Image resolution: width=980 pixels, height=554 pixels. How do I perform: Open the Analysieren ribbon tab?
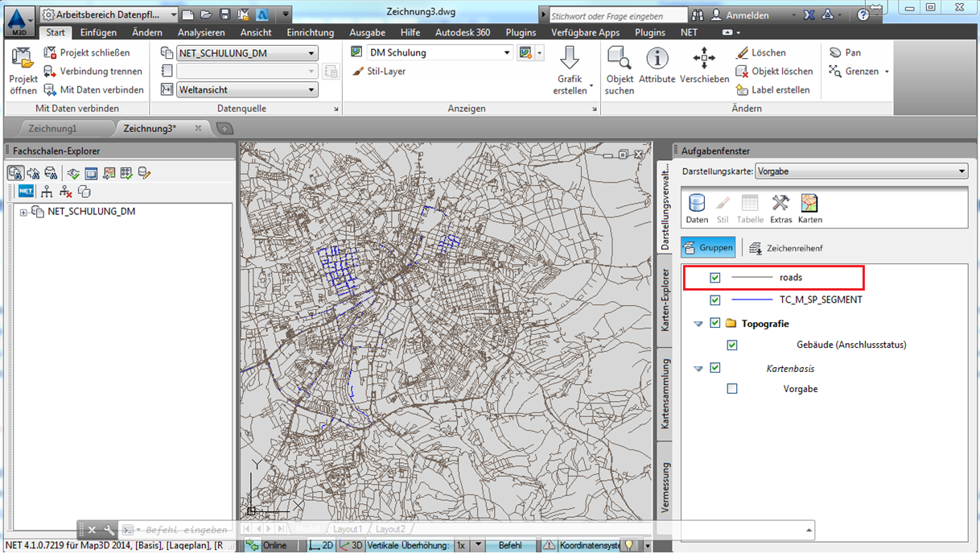(201, 33)
